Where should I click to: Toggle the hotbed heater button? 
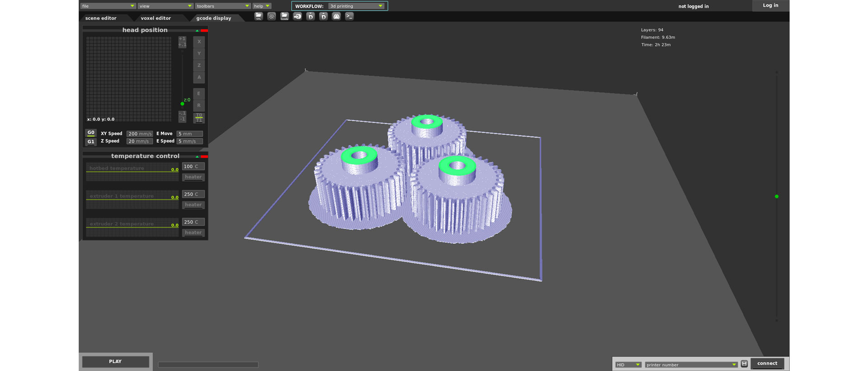click(x=193, y=177)
